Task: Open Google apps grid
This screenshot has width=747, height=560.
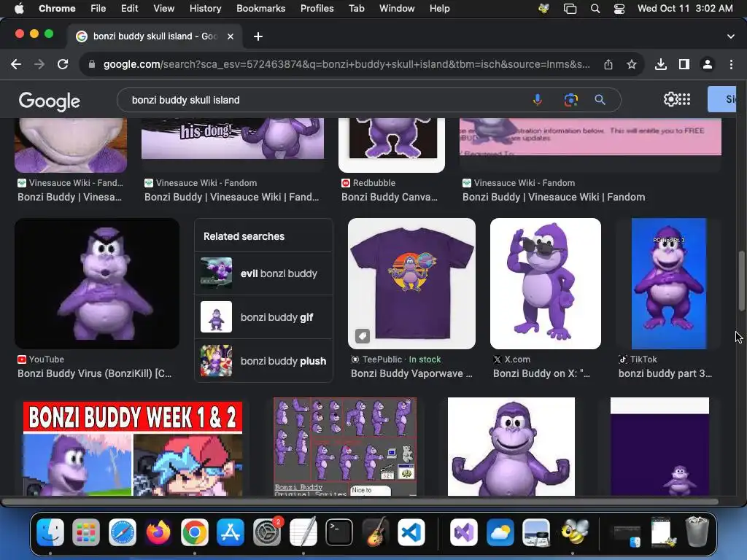Action: 684,99
